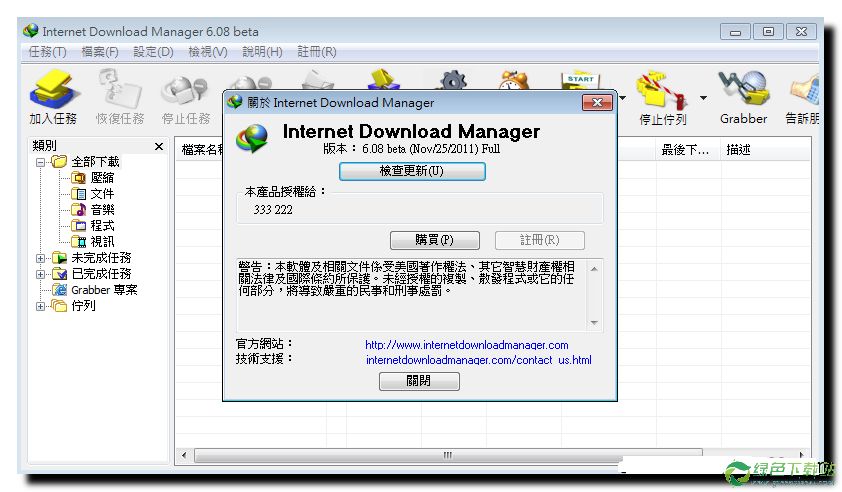Click the 描述 column header
The height and width of the screenshot is (492, 842).
tap(765, 150)
